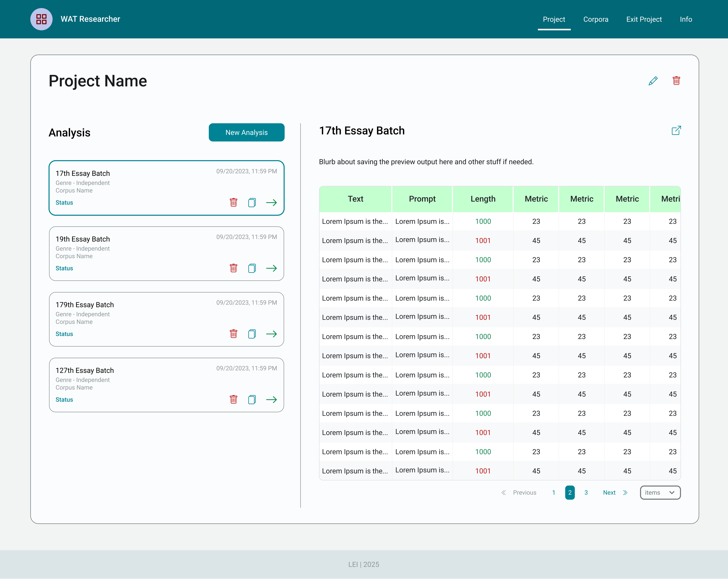This screenshot has height=579, width=728.
Task: Go to 19th Essay Batch via arrow
Action: pos(271,268)
